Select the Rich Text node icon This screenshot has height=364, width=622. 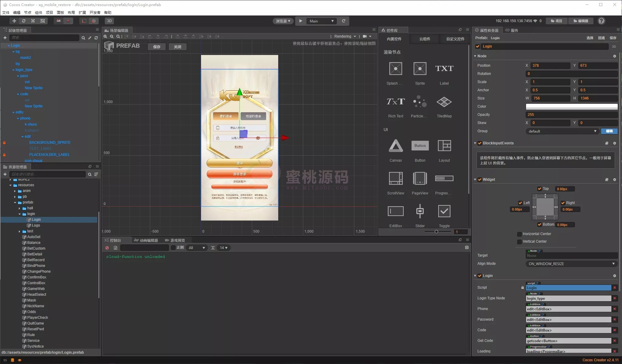click(395, 102)
